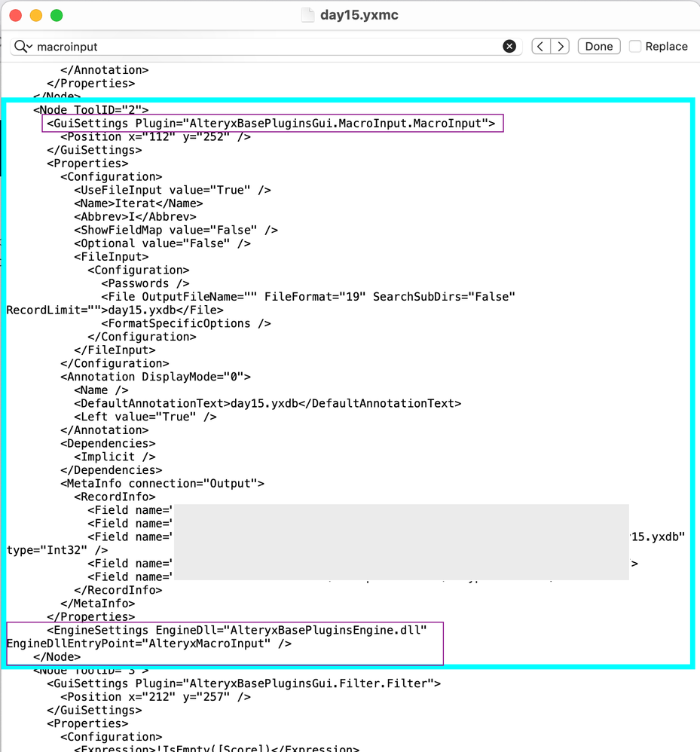
Task: Jump to previous search match
Action: pos(540,46)
